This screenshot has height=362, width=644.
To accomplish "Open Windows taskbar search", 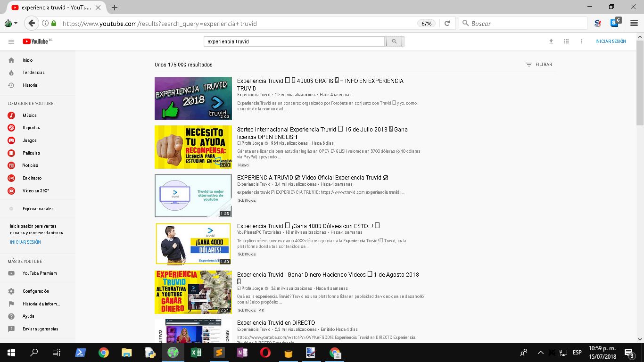I will 34,353.
